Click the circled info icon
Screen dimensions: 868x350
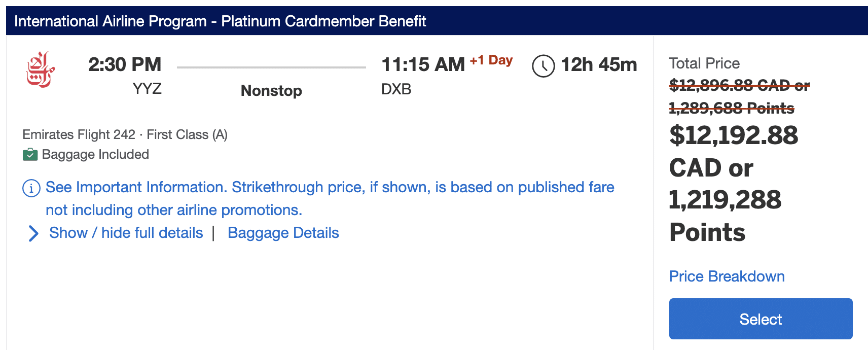click(x=31, y=188)
